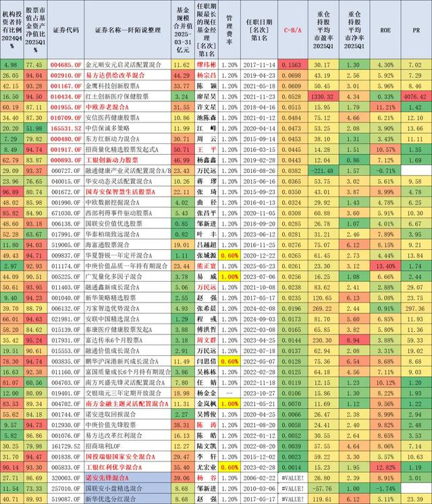Click fund code 161729.SZ
The width and height of the screenshot is (432, 504).
[66, 446]
